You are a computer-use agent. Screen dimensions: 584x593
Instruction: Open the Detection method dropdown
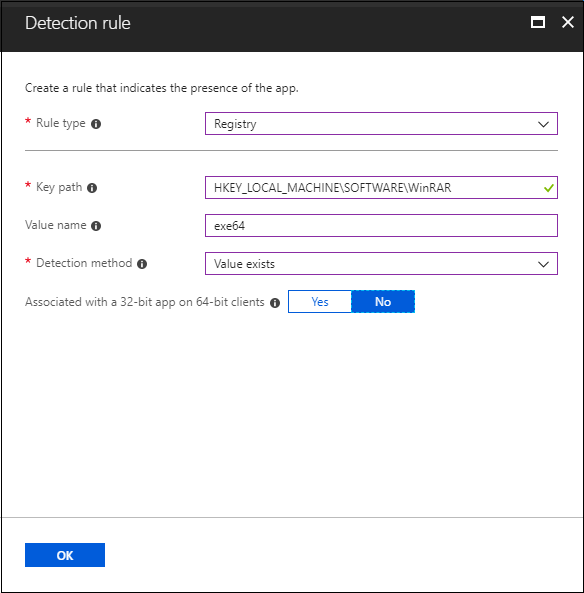[381, 263]
